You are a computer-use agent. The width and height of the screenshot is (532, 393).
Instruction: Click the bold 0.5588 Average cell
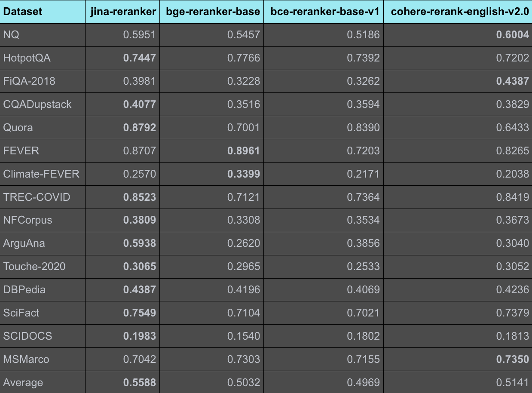(x=140, y=383)
